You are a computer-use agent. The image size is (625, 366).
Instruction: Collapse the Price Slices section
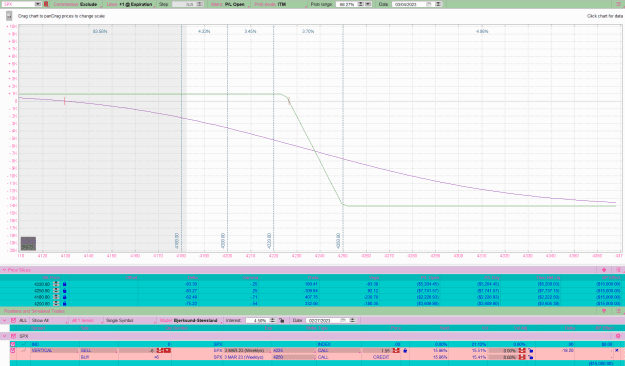pyautogui.click(x=4, y=270)
